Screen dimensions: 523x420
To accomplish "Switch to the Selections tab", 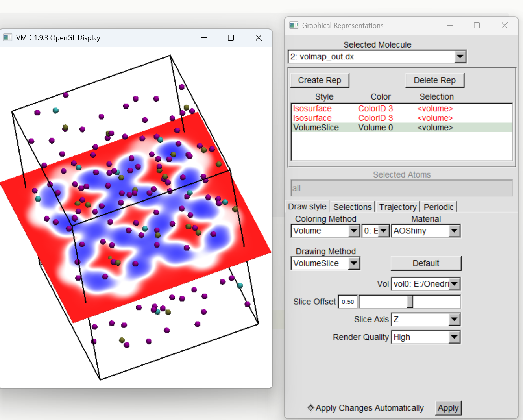I will pyautogui.click(x=352, y=207).
